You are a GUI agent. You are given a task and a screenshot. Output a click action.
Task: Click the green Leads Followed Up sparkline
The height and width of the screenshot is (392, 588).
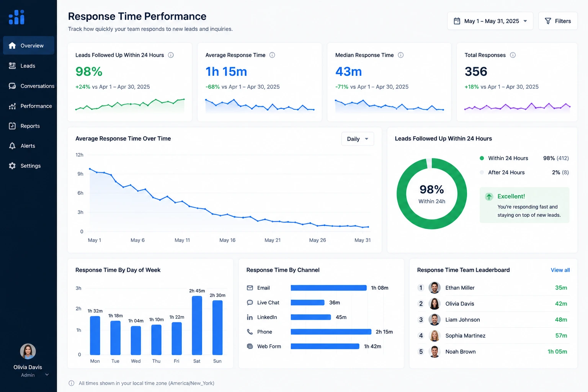pyautogui.click(x=130, y=105)
